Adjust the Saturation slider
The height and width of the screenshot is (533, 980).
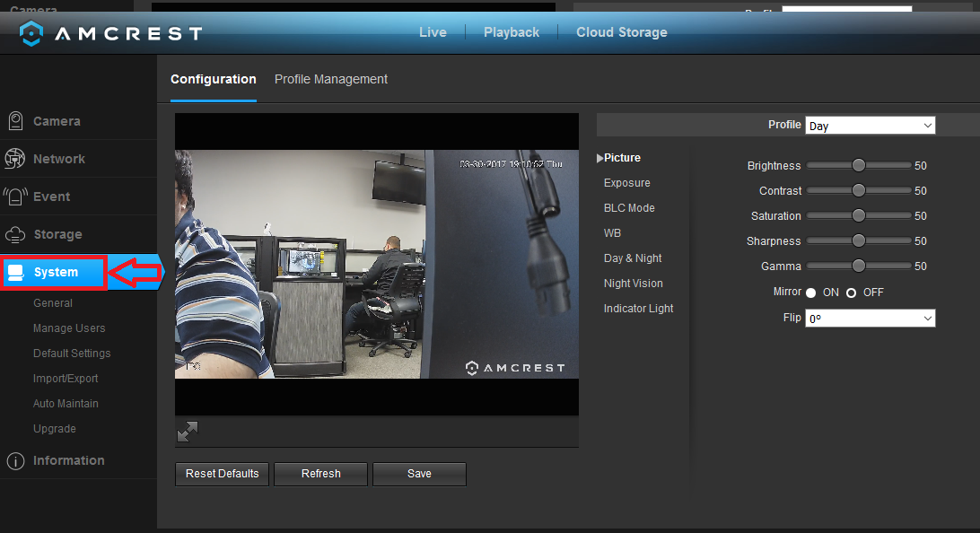[x=859, y=215]
